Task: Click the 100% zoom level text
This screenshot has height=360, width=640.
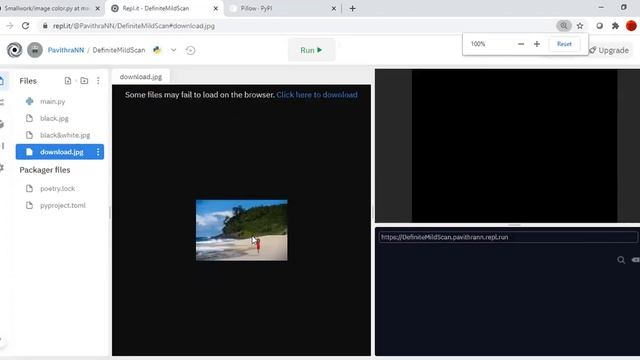Action: click(478, 44)
